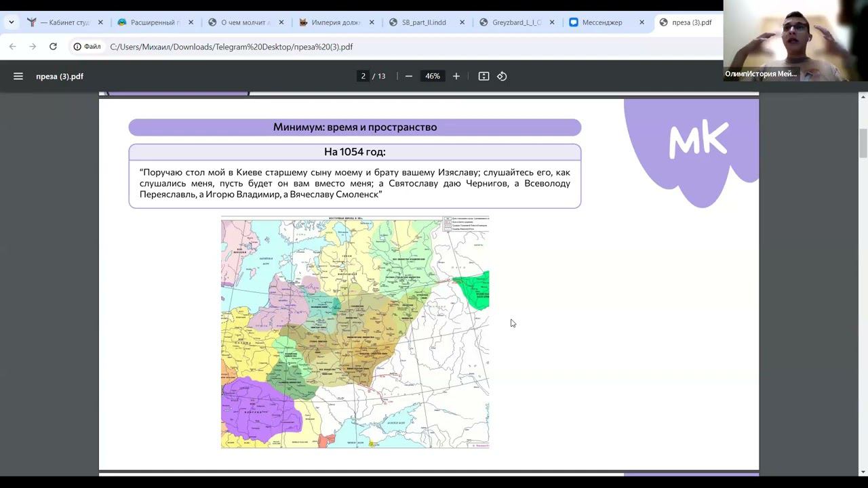The image size is (868, 488).
Task: Close the Империя долж tab
Action: [372, 22]
